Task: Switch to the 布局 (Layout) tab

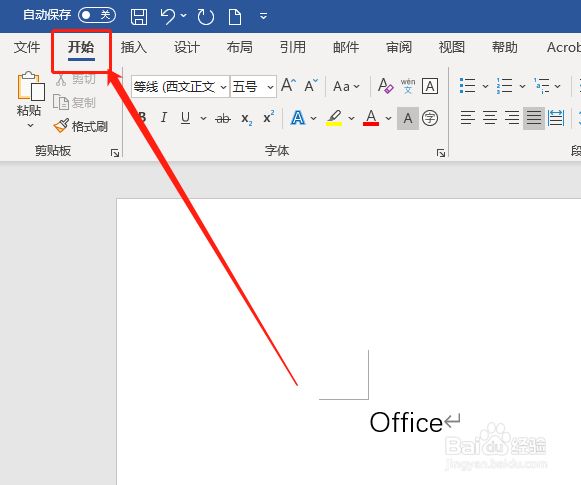Action: [x=240, y=47]
